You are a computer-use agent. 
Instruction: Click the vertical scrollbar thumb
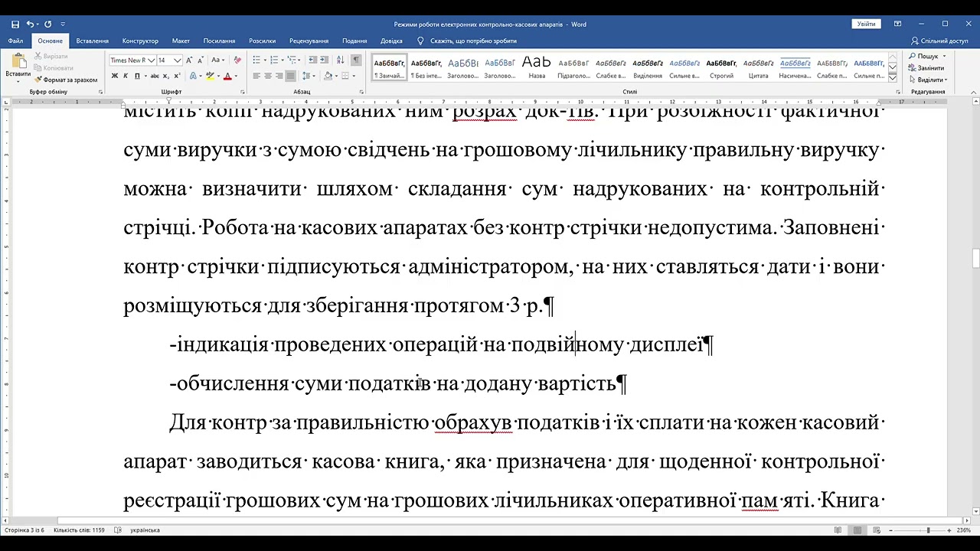tap(975, 259)
